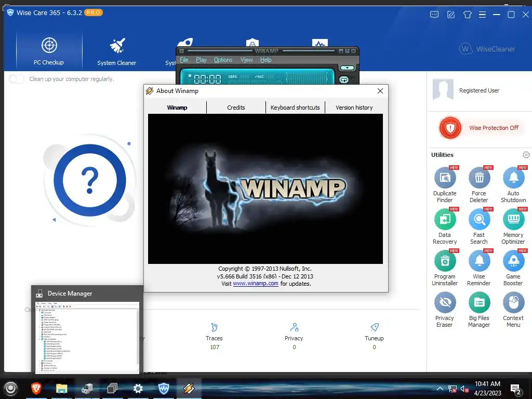Click the Registered User avatar
This screenshot has width=532, height=399.
pyautogui.click(x=443, y=89)
